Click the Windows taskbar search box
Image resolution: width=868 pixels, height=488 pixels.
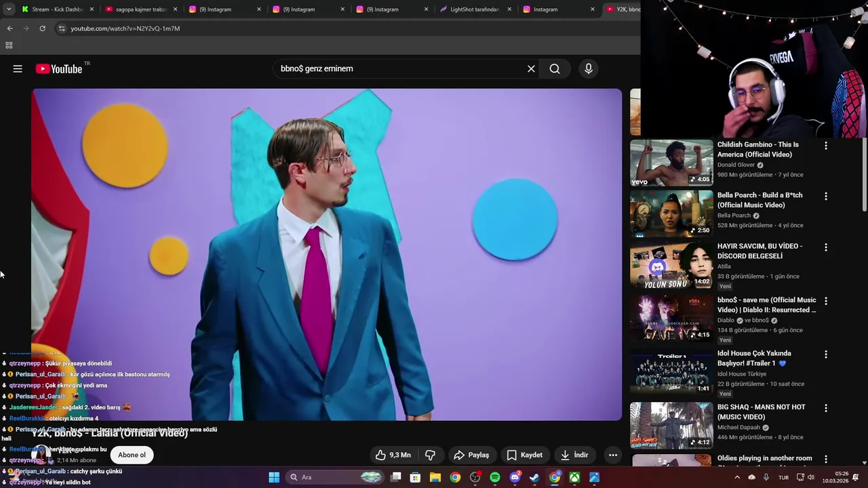(334, 477)
